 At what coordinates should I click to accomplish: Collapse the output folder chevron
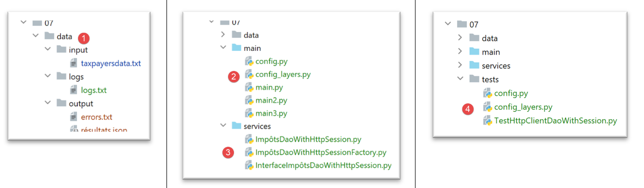point(48,104)
